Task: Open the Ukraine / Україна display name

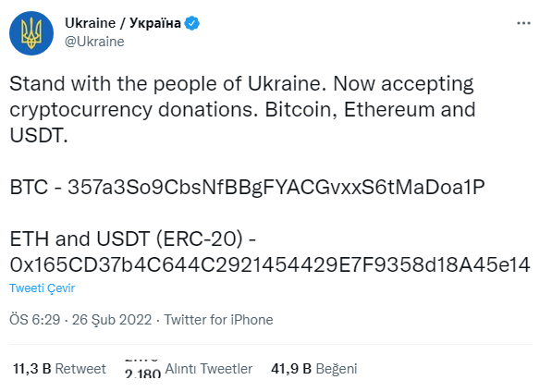Action: pyautogui.click(x=123, y=23)
